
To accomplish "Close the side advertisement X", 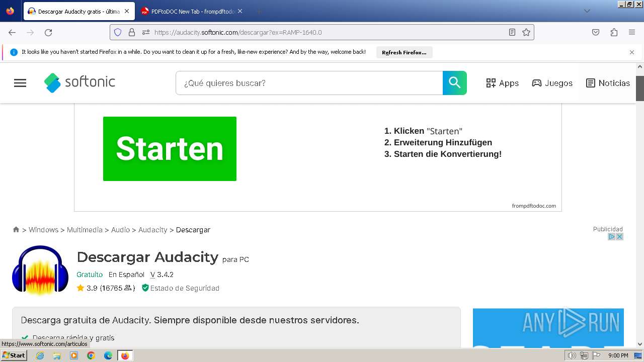I will click(x=620, y=236).
